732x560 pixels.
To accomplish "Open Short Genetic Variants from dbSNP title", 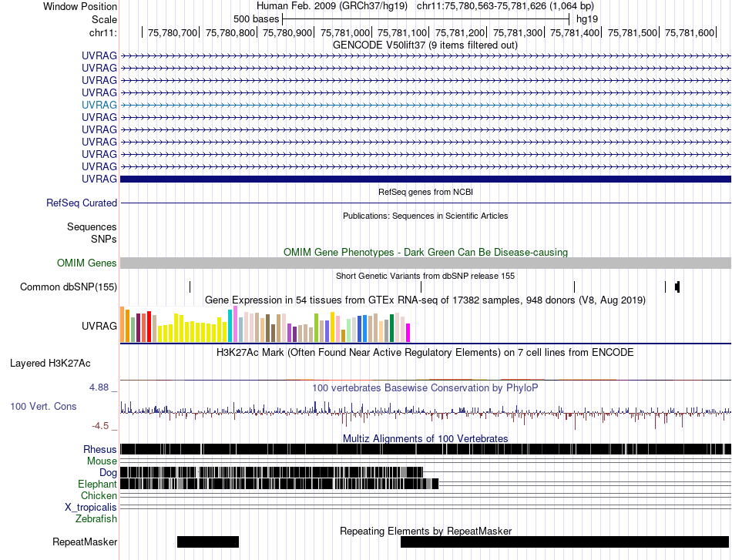I will click(425, 276).
